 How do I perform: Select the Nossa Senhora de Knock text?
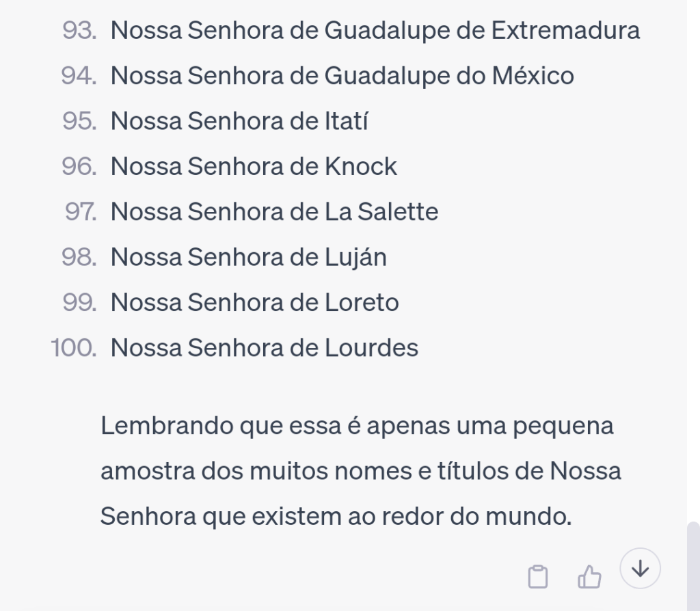(254, 166)
